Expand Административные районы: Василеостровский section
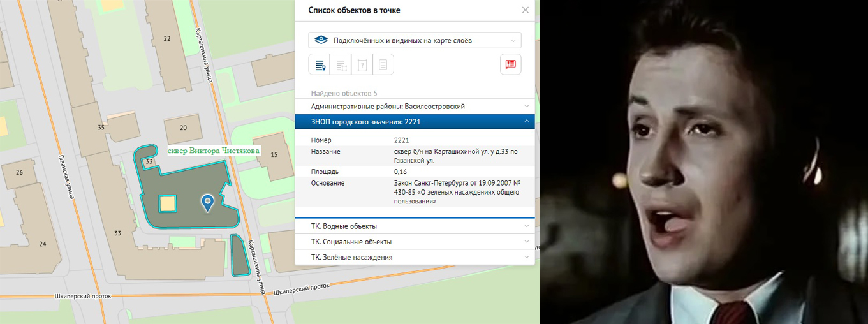The height and width of the screenshot is (324, 868). 415,107
